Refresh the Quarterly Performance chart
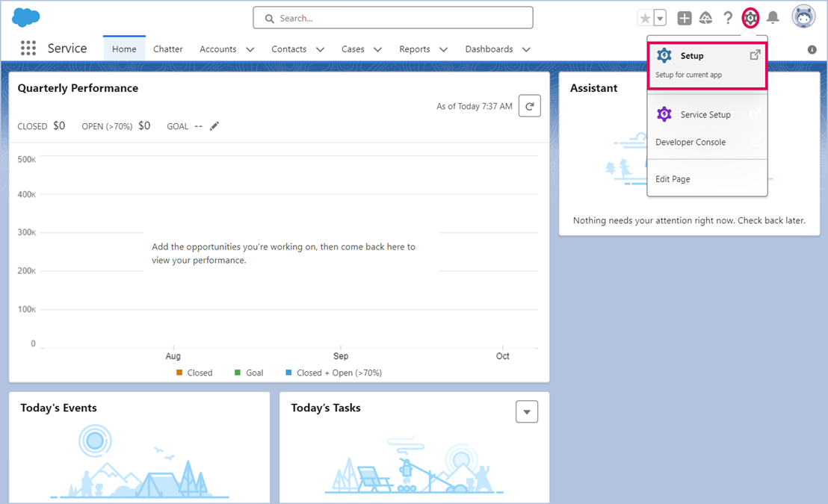This screenshot has width=828, height=504. point(530,105)
